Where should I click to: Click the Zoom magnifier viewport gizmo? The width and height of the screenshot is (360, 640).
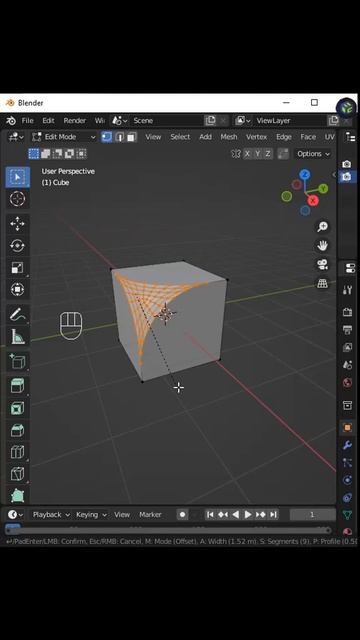coord(322,227)
